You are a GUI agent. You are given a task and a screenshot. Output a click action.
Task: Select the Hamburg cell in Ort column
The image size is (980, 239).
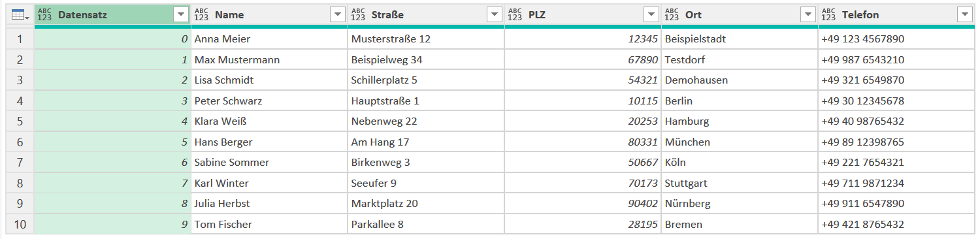click(740, 121)
